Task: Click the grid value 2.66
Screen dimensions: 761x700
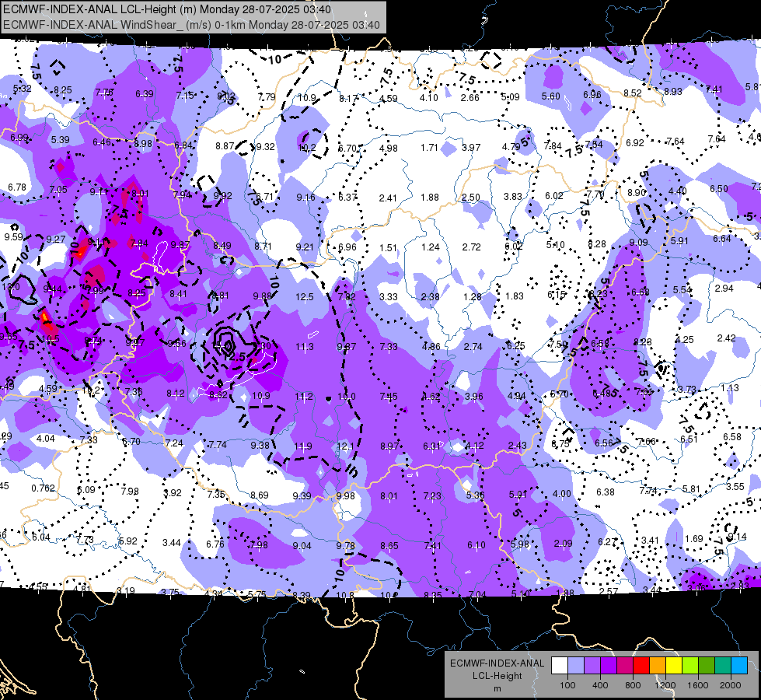Action: click(470, 98)
